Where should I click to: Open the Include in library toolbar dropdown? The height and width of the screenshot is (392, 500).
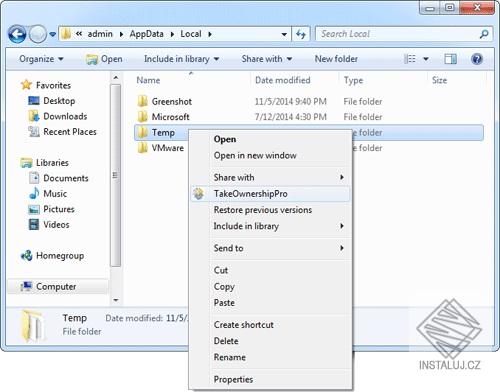pyautogui.click(x=181, y=59)
